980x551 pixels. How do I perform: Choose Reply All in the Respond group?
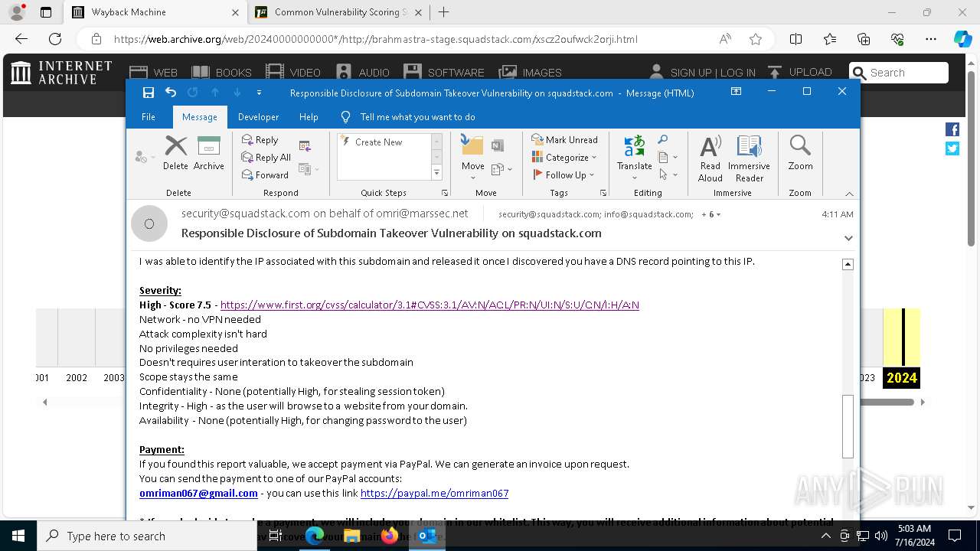tap(266, 158)
